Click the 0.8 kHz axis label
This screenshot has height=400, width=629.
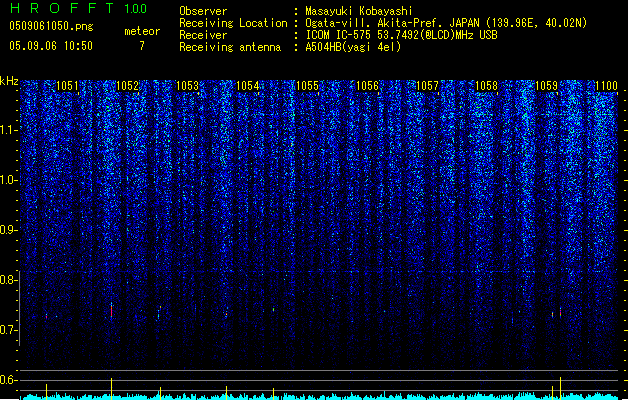[x=9, y=280]
